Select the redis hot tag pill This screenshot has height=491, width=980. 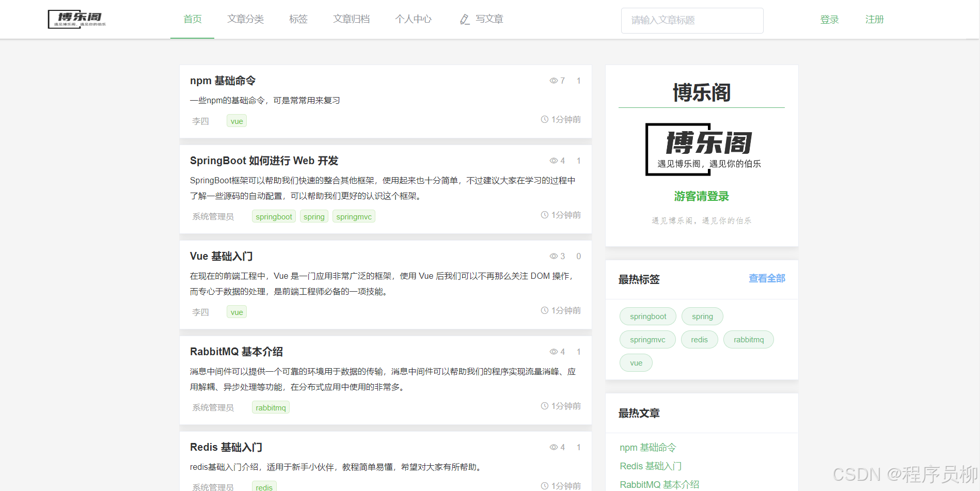[x=699, y=340]
